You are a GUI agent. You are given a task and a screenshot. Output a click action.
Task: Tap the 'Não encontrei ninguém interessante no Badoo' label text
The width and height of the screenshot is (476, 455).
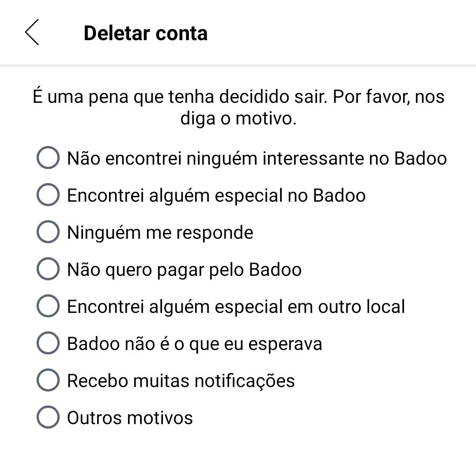257,158
